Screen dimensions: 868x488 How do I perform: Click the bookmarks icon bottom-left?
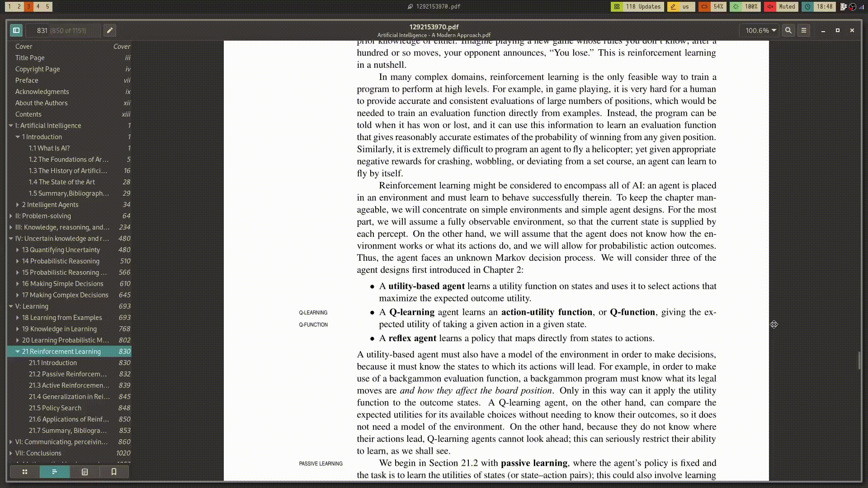point(113,471)
